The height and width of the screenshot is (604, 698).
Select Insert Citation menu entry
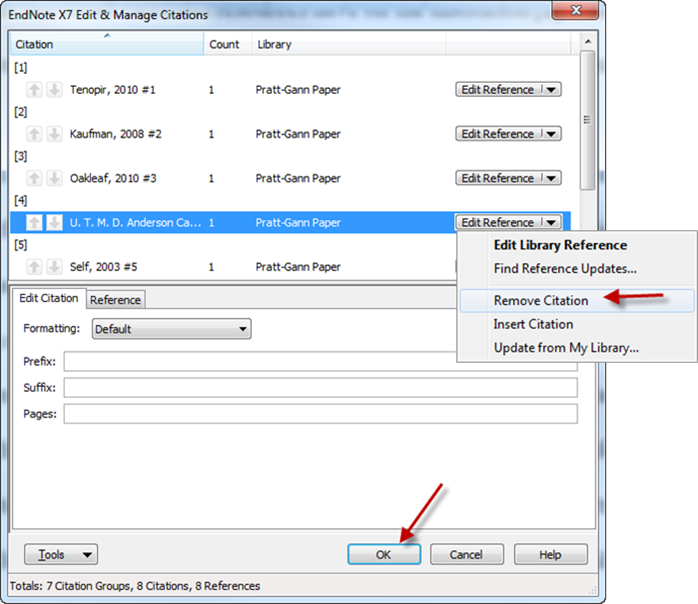point(533,324)
